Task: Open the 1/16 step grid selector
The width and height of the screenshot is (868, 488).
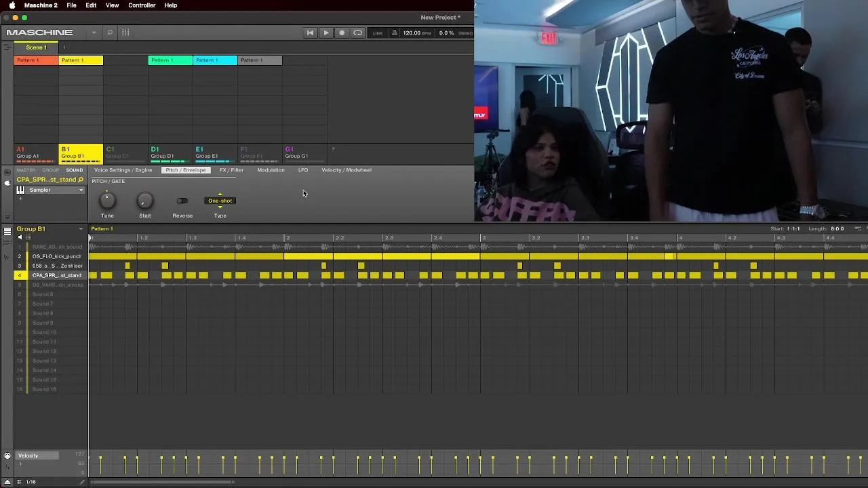Action: point(31,482)
